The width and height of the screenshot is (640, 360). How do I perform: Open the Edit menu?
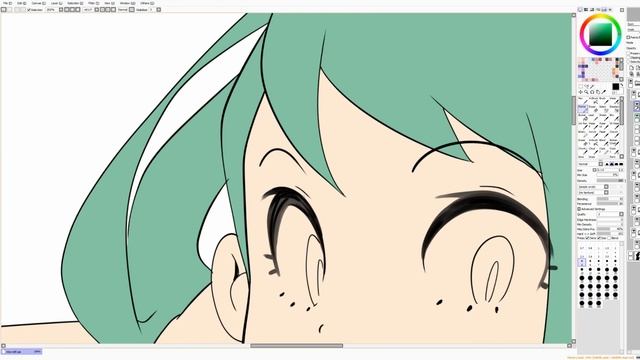pyautogui.click(x=21, y=3)
